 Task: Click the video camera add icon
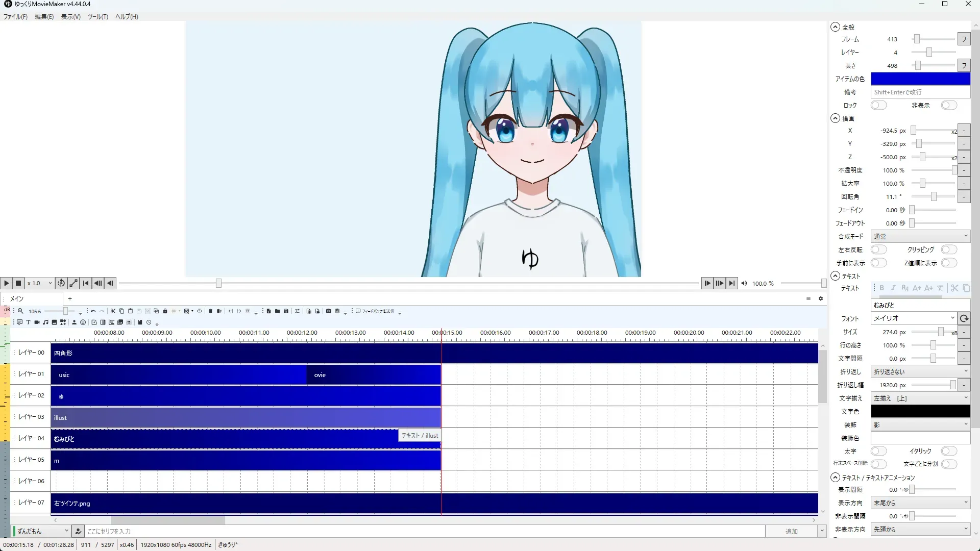pyautogui.click(x=37, y=322)
